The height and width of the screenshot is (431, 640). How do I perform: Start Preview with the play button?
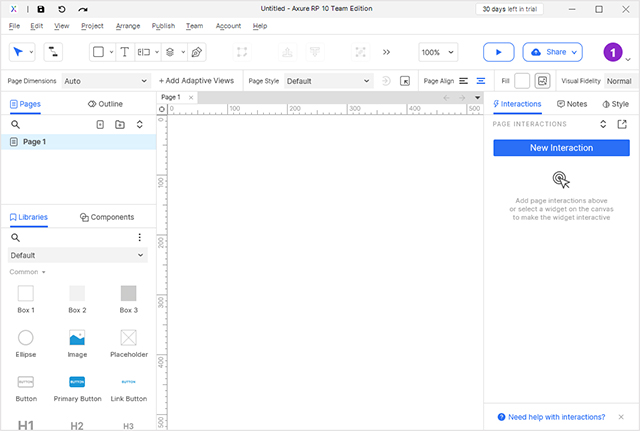[x=498, y=52]
